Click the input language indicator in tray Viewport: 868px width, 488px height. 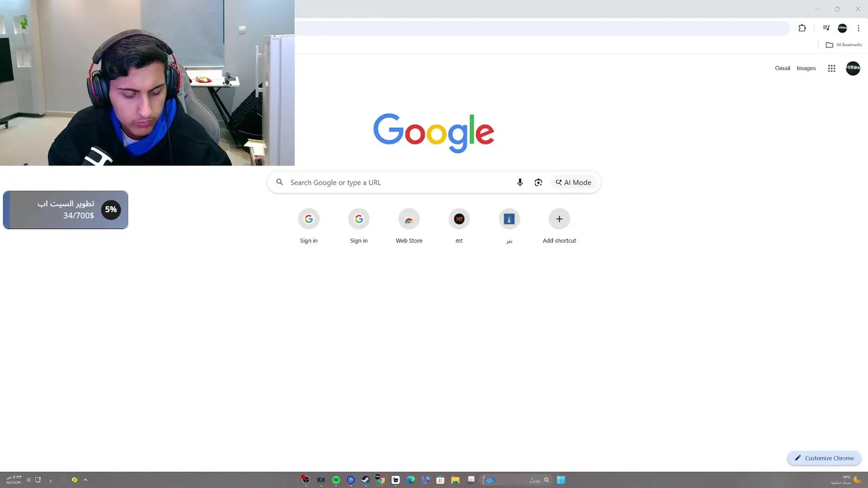click(x=51, y=480)
